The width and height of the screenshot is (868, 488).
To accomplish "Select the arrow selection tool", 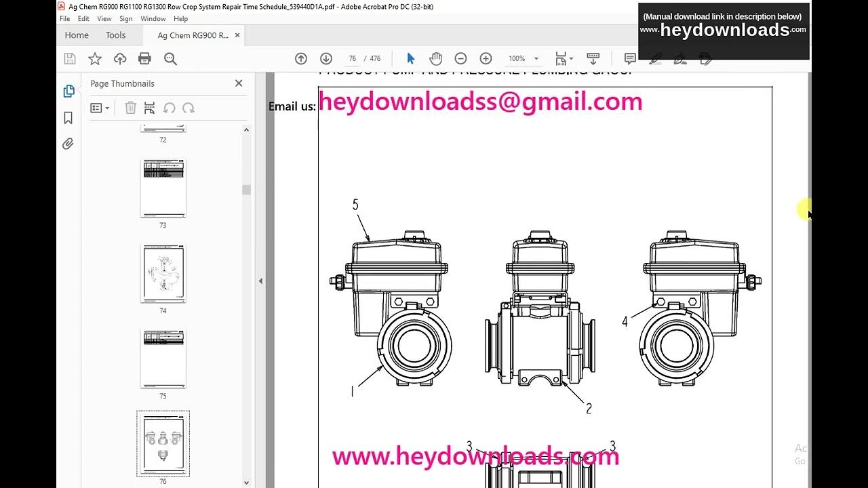I will [x=410, y=59].
